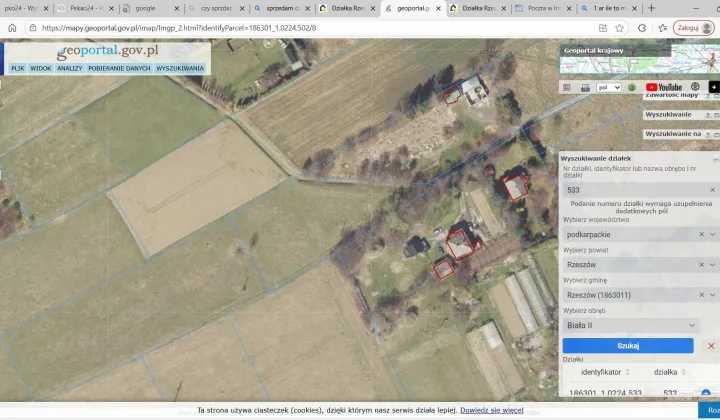Viewport: 720px width, 420px height.
Task: Open help for Zawartość mapy panel
Action: click(x=708, y=96)
